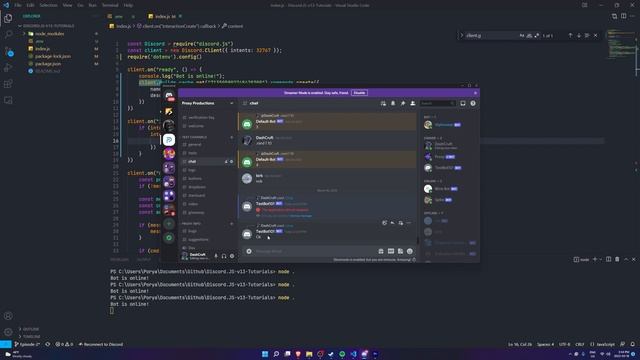Reply to the hovered TestBot101 message
Viewport: 640px width, 360px height.
click(392, 223)
